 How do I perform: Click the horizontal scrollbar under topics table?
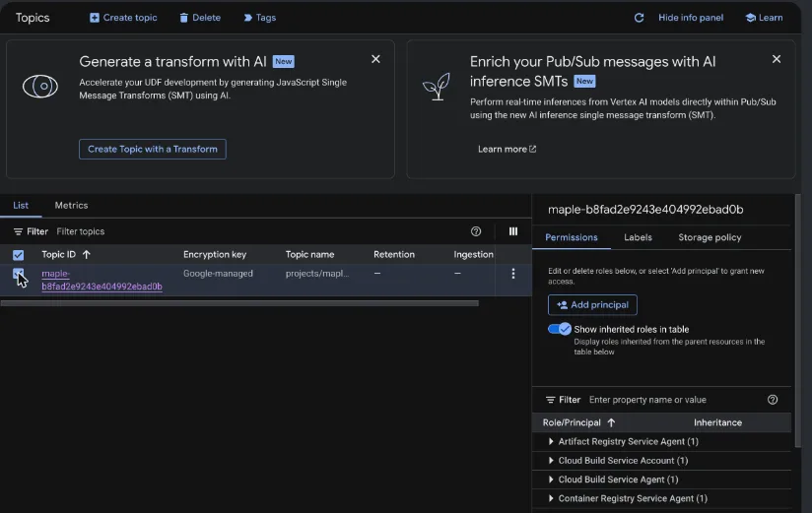239,303
